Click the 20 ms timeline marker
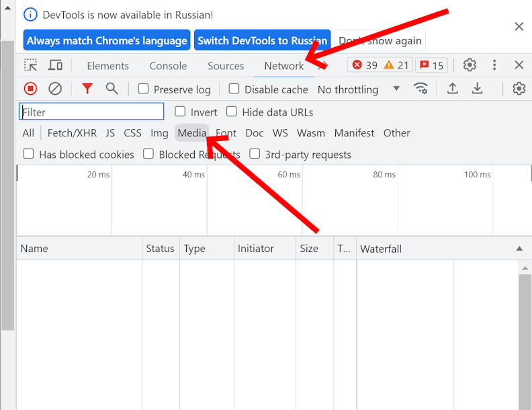The width and height of the screenshot is (532, 410). pos(98,175)
